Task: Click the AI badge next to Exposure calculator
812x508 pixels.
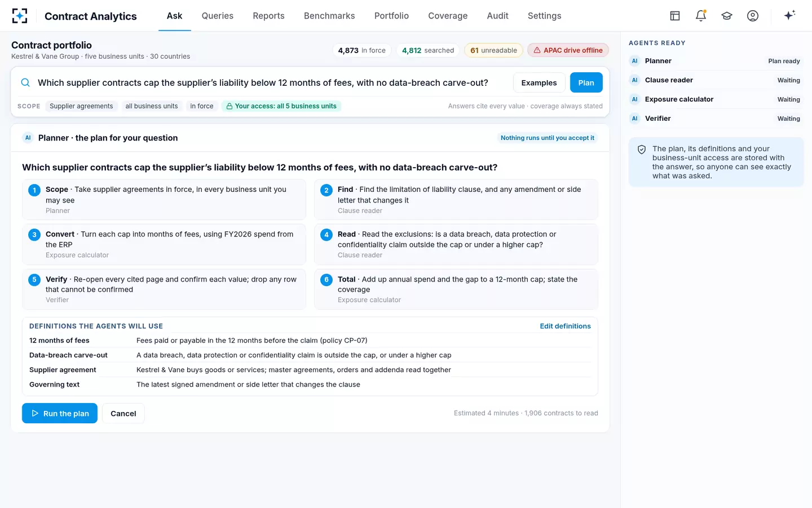Action: pos(634,99)
